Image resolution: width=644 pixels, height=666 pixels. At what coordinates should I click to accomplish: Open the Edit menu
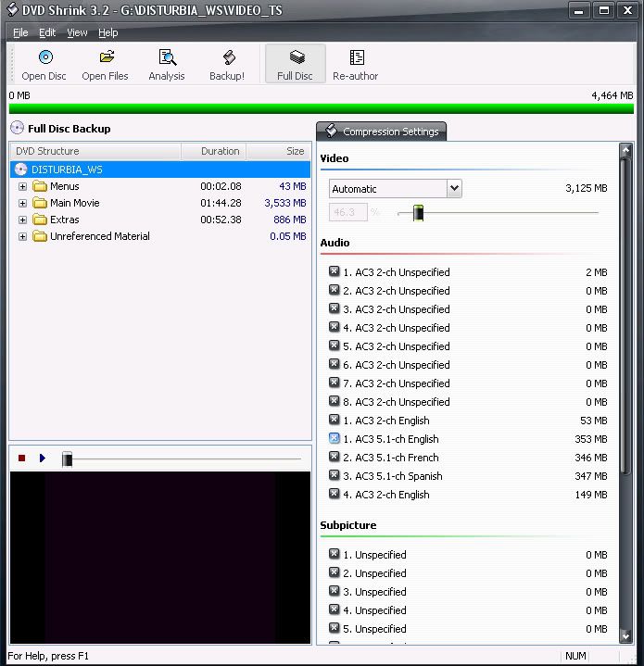click(47, 32)
